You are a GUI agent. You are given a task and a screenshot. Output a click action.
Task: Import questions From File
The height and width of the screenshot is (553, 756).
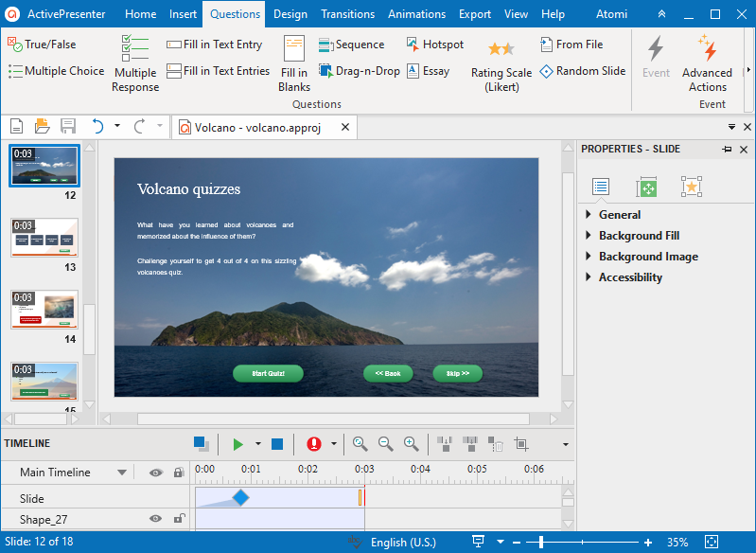571,45
